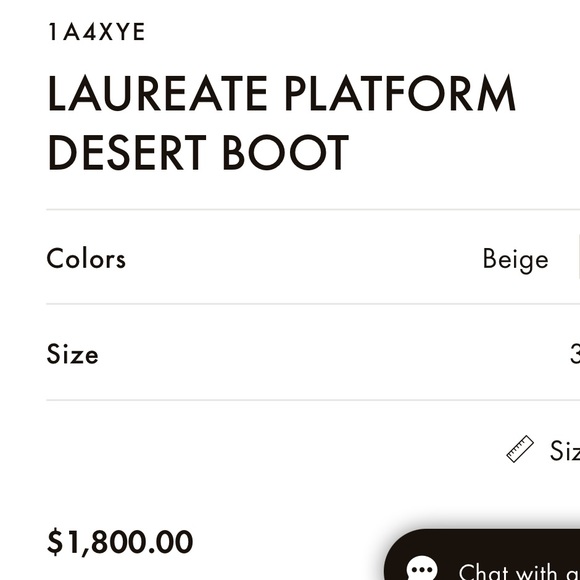Click the divider line below the product title
The height and width of the screenshot is (580, 580).
[313, 209]
